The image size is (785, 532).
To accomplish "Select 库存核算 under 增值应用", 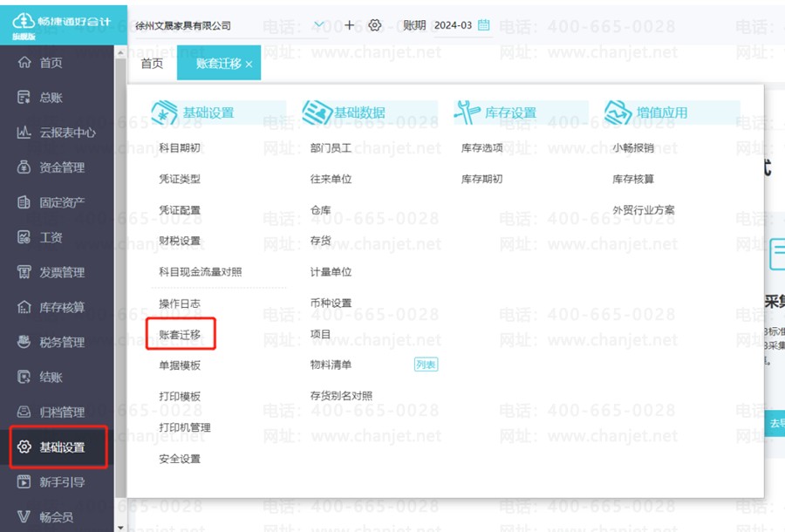I will (633, 179).
